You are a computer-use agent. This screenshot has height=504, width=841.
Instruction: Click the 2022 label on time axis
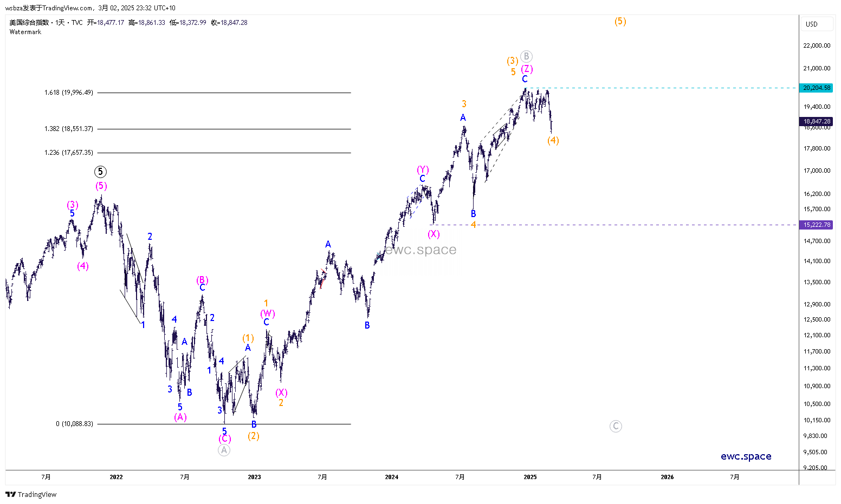(x=116, y=477)
